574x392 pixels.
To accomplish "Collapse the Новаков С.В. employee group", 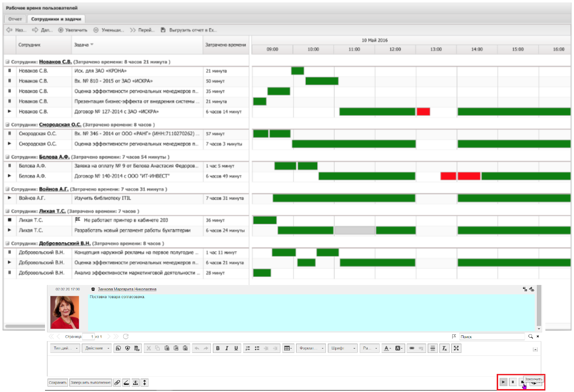I will pyautogui.click(x=7, y=63).
